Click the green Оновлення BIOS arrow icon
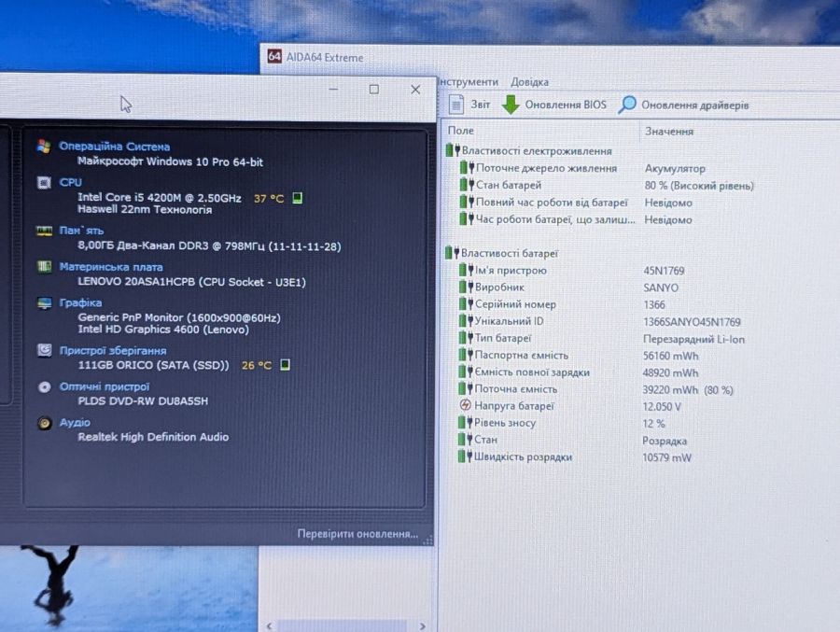 tap(511, 105)
